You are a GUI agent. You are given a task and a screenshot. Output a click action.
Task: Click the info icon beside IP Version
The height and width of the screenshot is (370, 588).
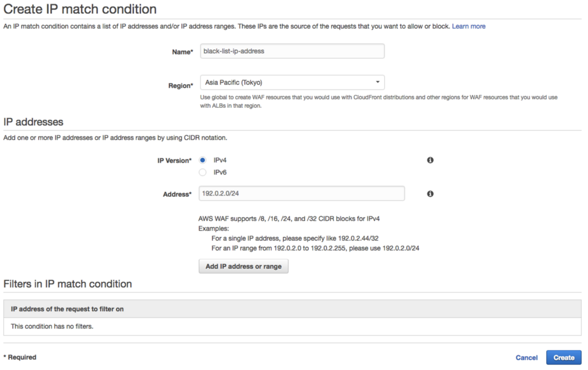pyautogui.click(x=430, y=161)
